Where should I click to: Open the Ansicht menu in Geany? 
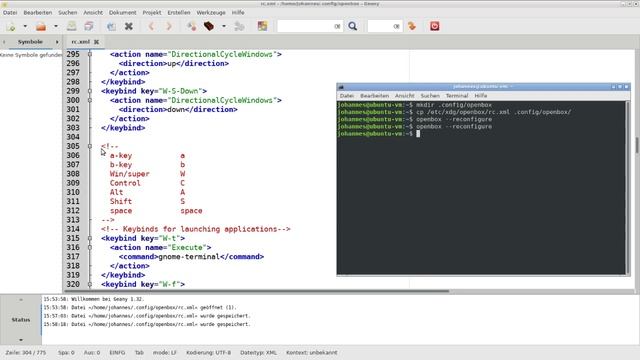tap(93, 13)
